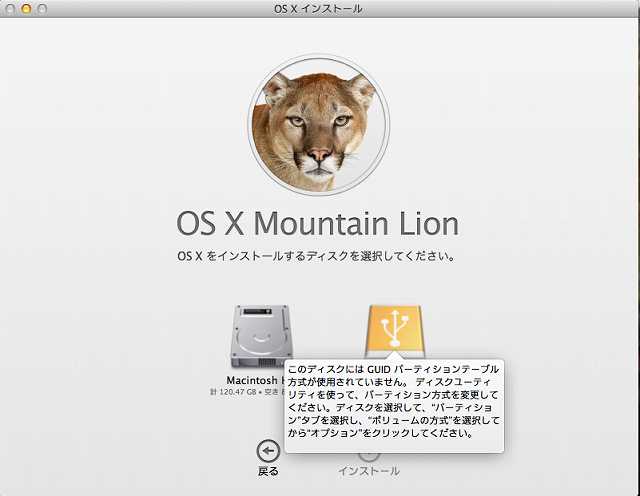Click the "OS X Mountain Lion" heading
The image size is (640, 496).
(x=318, y=223)
